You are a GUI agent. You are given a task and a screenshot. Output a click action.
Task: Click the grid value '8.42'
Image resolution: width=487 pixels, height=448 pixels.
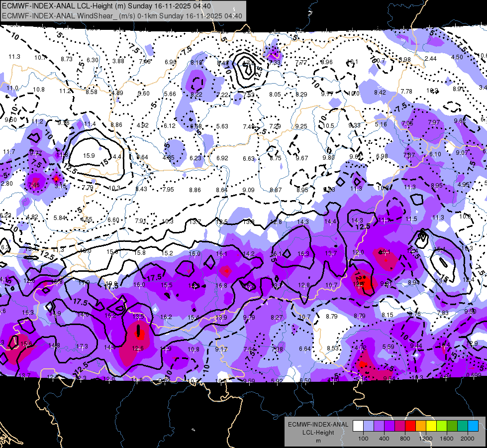click(380, 92)
